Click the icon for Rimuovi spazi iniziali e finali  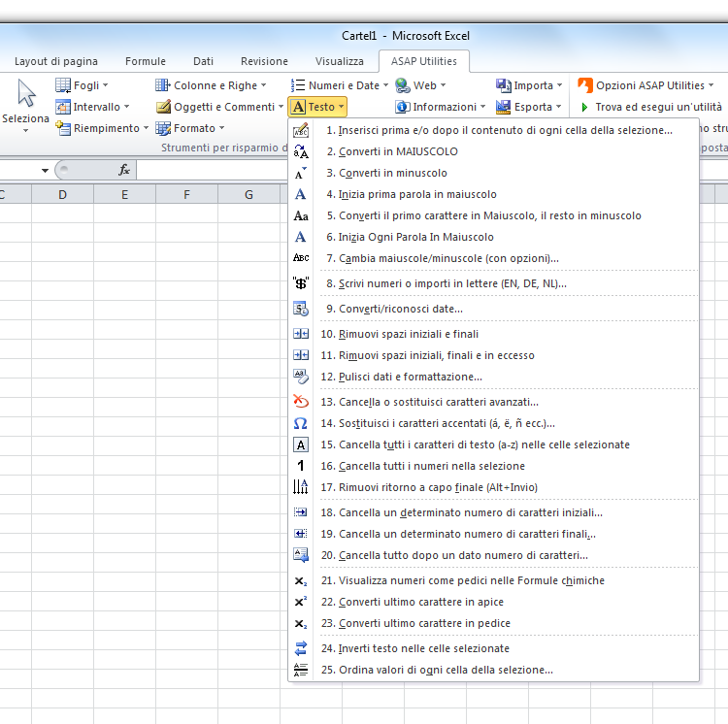pyautogui.click(x=301, y=334)
